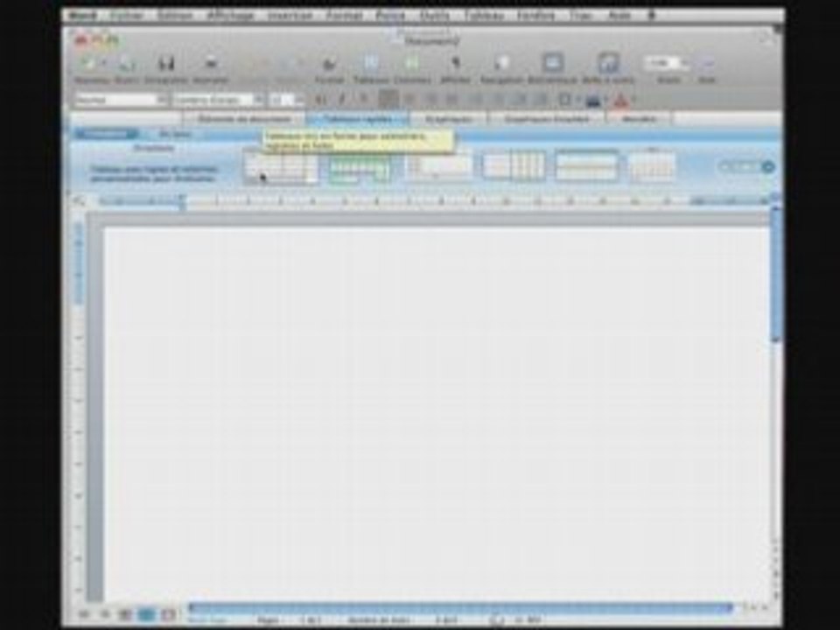Click the font color icon
Screen dimensions: 840x630
620,100
